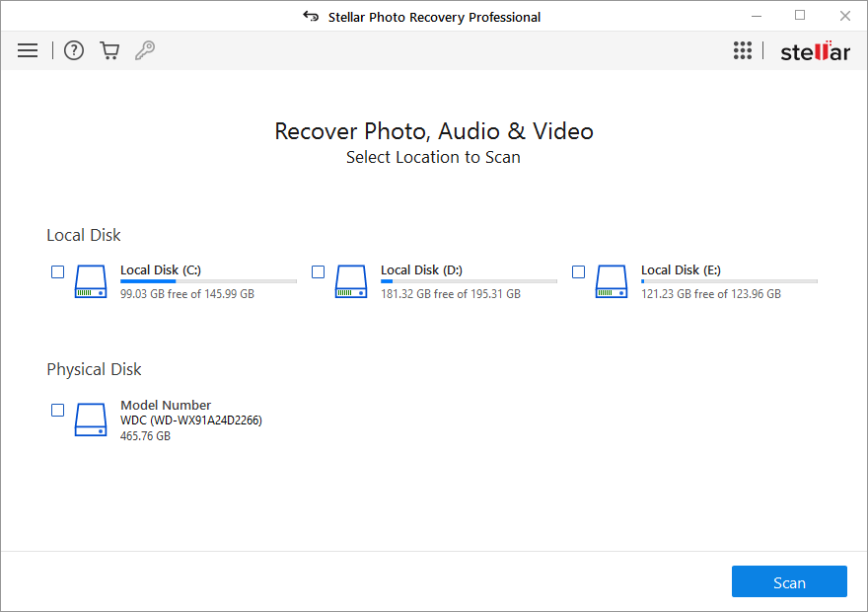
Task: Open the hamburger menu
Action: click(x=28, y=49)
